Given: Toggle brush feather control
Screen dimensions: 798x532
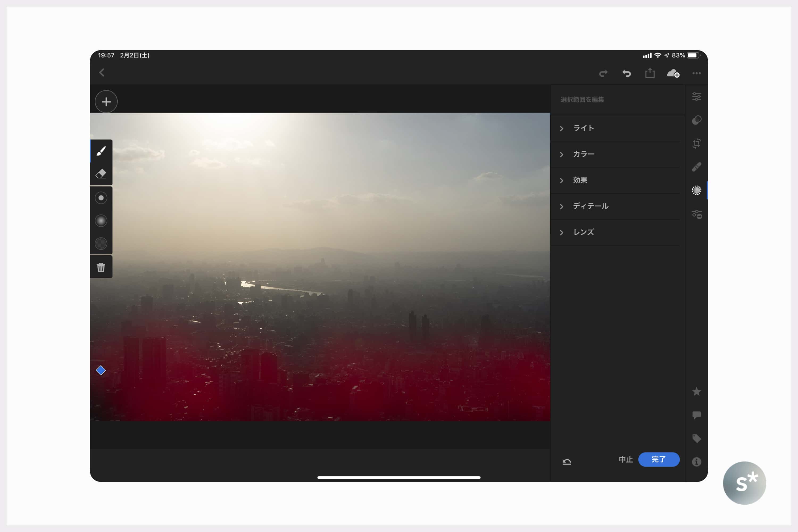Looking at the screenshot, I should 101,221.
